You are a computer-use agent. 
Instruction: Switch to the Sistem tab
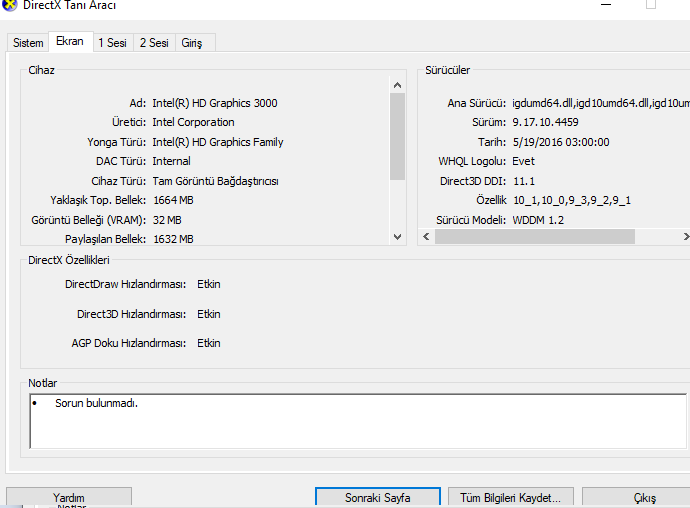click(x=28, y=43)
